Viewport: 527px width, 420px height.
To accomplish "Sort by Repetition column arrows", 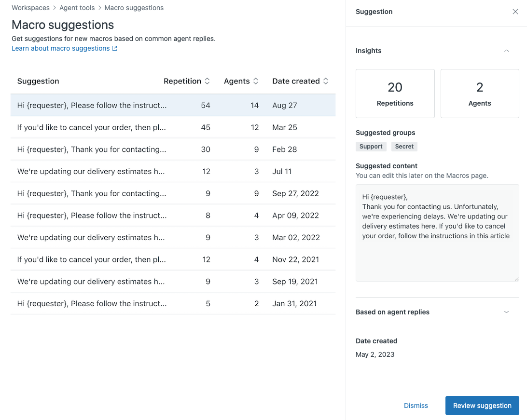I will pyautogui.click(x=208, y=81).
